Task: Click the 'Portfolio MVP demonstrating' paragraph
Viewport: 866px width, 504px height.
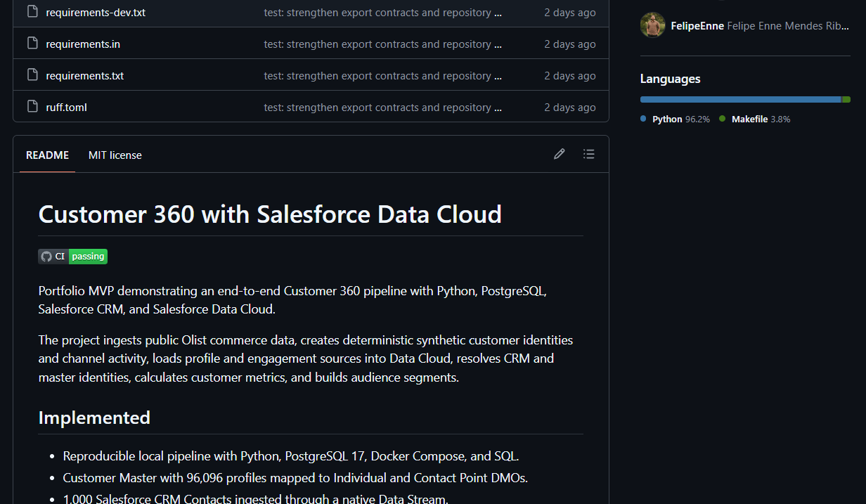Action: tap(292, 299)
